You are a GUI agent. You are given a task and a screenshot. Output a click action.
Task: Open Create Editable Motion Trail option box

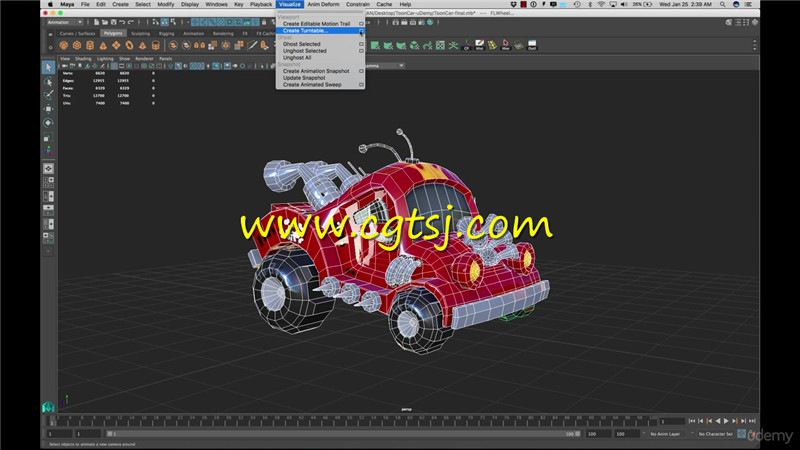pos(361,24)
